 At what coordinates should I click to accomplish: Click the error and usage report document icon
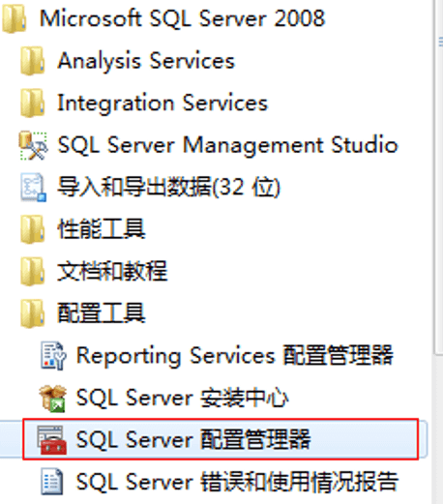52,482
